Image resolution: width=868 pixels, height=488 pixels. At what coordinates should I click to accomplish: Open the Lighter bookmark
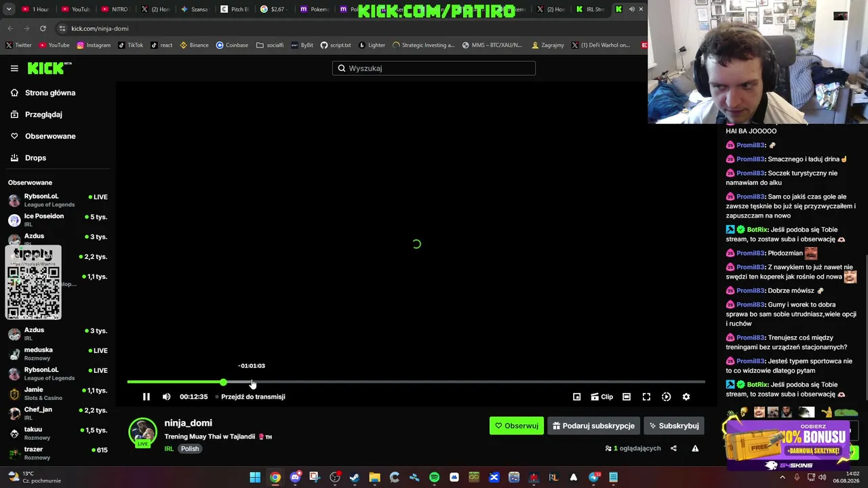[x=372, y=45]
